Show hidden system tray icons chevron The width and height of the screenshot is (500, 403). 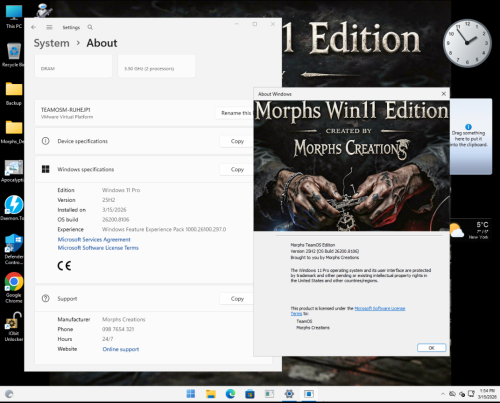tap(443, 394)
